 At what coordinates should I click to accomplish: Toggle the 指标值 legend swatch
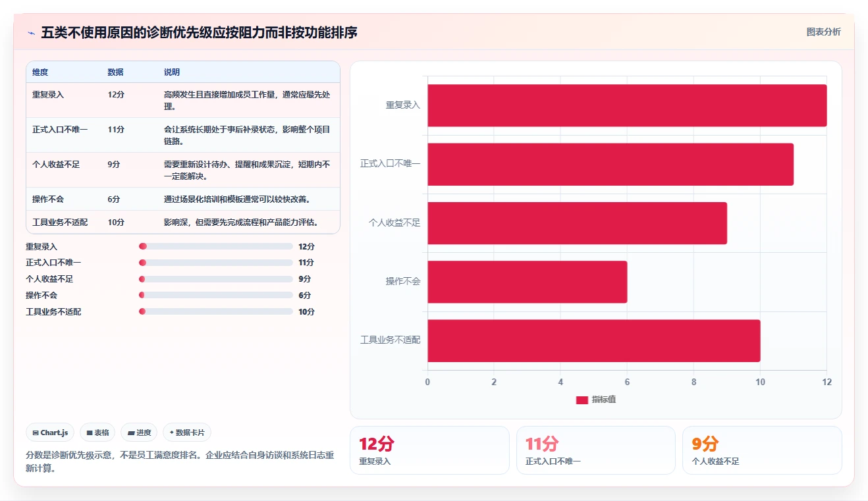coord(582,400)
